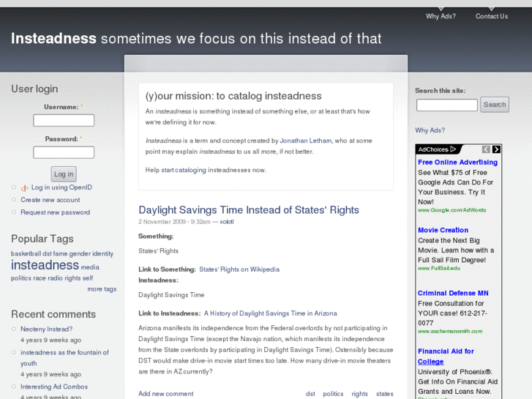Open the Contact Us header menu item
Image resolution: width=532 pixels, height=399 pixels.
492,16
